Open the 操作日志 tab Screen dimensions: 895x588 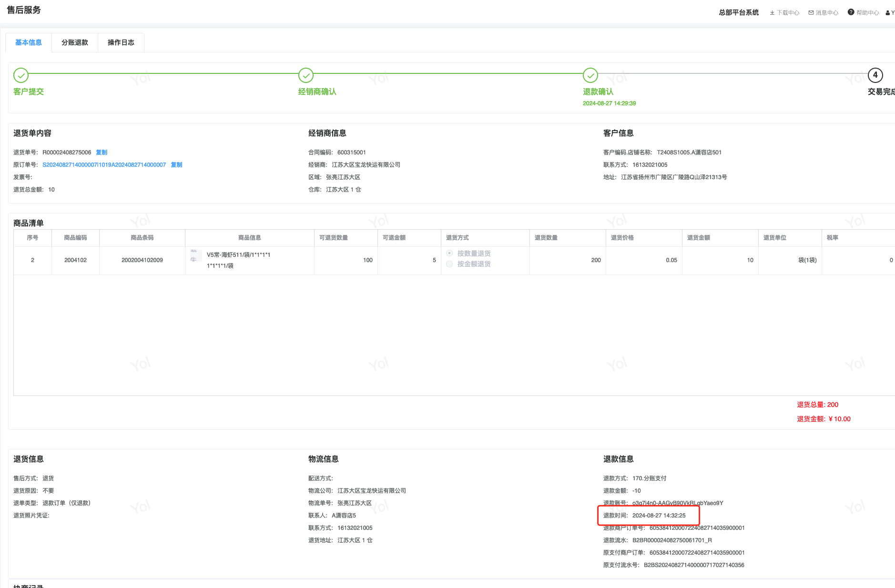click(x=121, y=42)
